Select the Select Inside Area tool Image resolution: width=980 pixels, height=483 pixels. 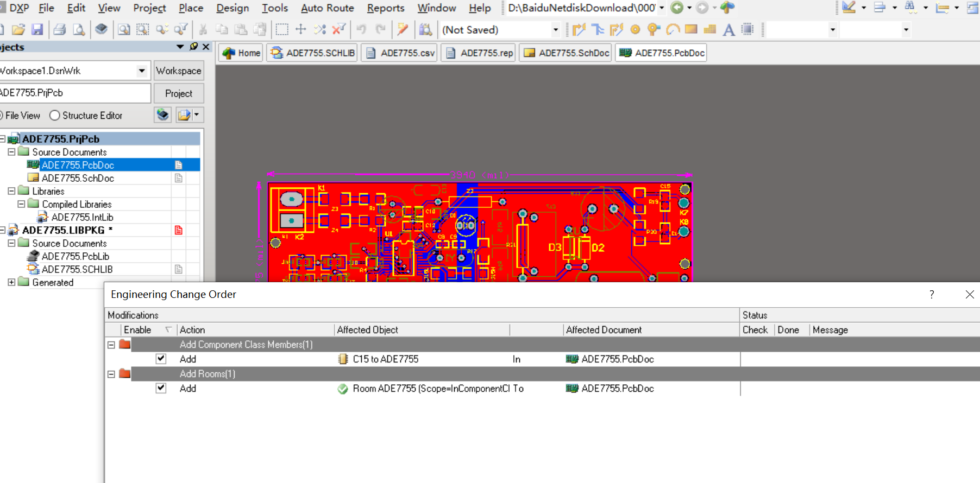[x=282, y=29]
